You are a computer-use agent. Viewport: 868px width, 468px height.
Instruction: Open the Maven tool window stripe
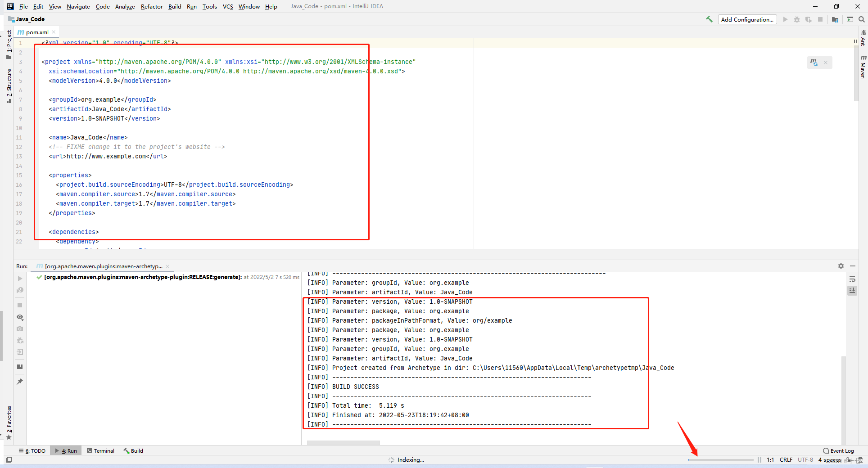point(863,67)
